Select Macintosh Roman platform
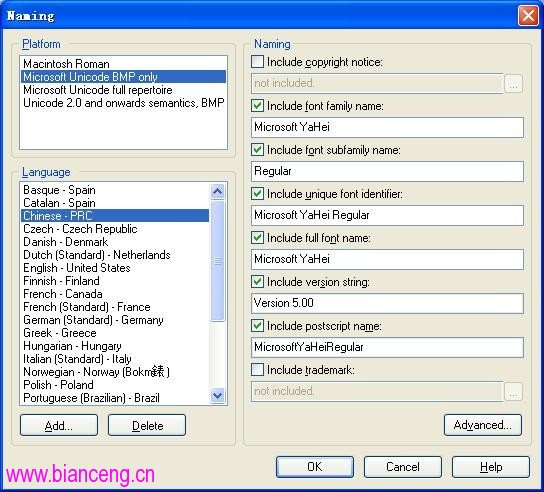 coord(123,64)
